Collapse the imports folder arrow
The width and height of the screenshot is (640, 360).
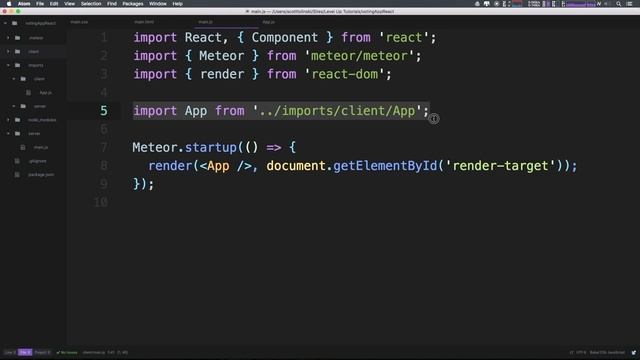point(8,65)
